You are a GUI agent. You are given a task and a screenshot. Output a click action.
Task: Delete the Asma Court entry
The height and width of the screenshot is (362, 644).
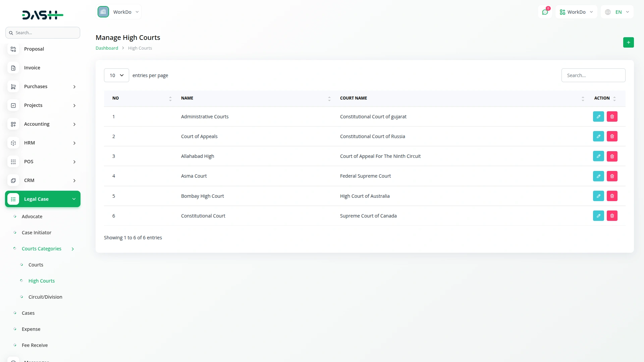coord(612,176)
